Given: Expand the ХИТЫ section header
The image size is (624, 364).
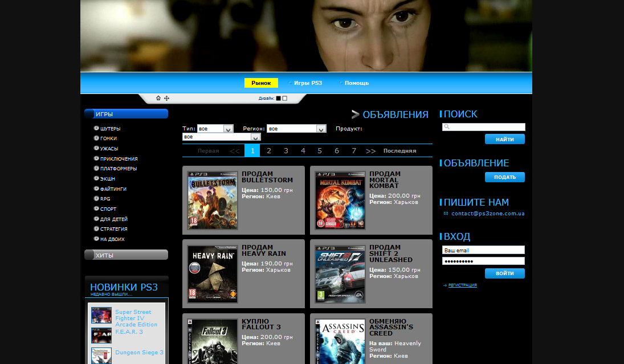Looking at the screenshot, I should 126,255.
